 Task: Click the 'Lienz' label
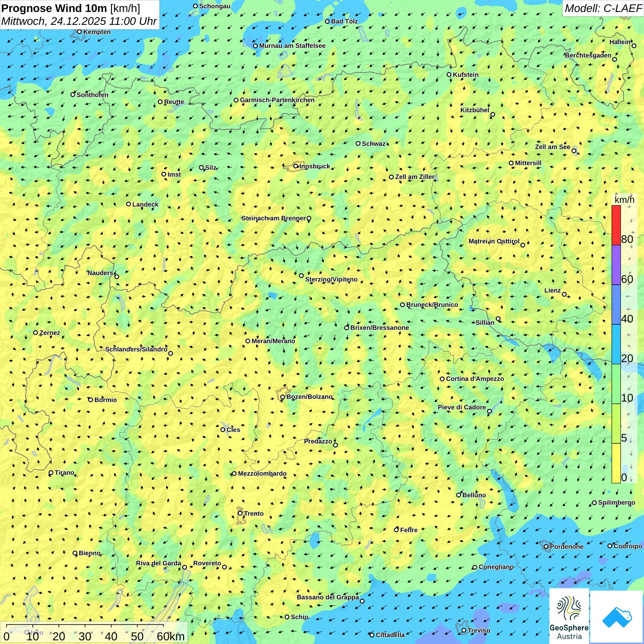552,290
